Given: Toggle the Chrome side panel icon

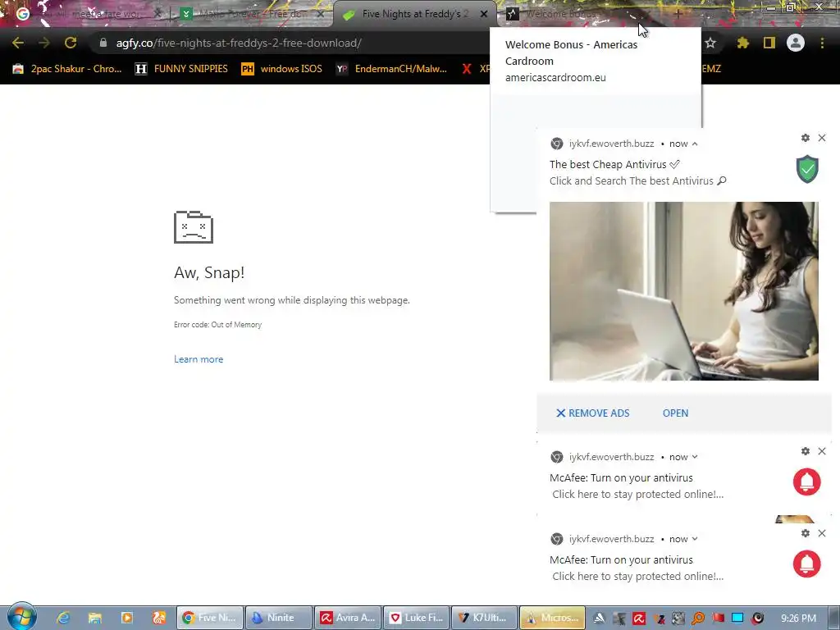Looking at the screenshot, I should pos(769,43).
